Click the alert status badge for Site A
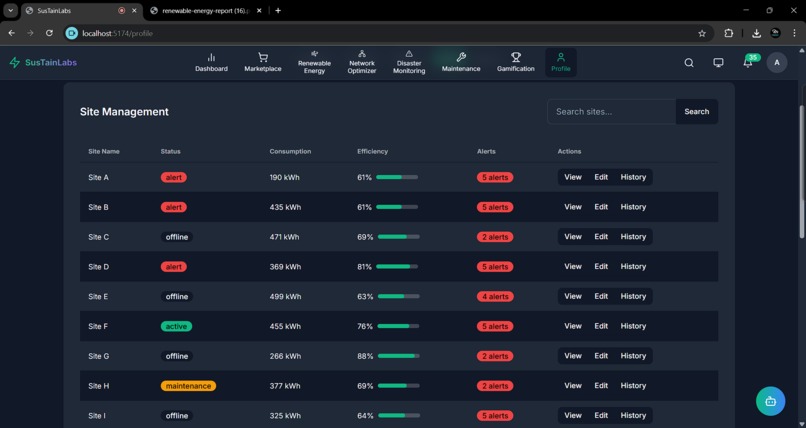The height and width of the screenshot is (428, 806). (x=174, y=177)
